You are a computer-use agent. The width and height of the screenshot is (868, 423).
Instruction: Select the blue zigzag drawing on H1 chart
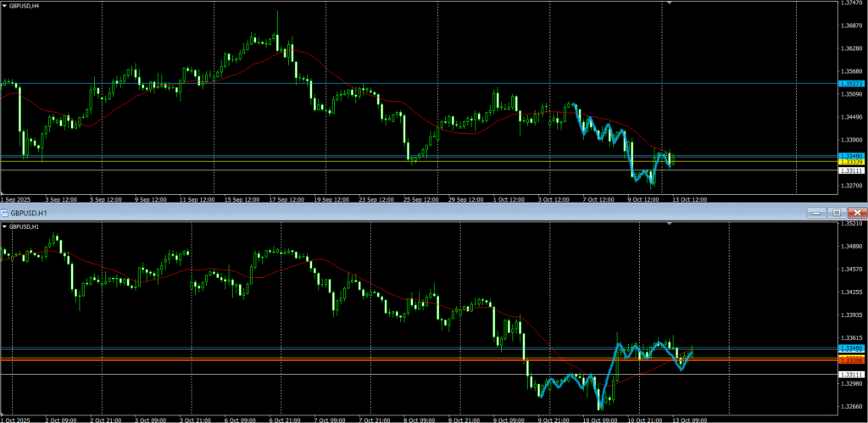coord(566,382)
